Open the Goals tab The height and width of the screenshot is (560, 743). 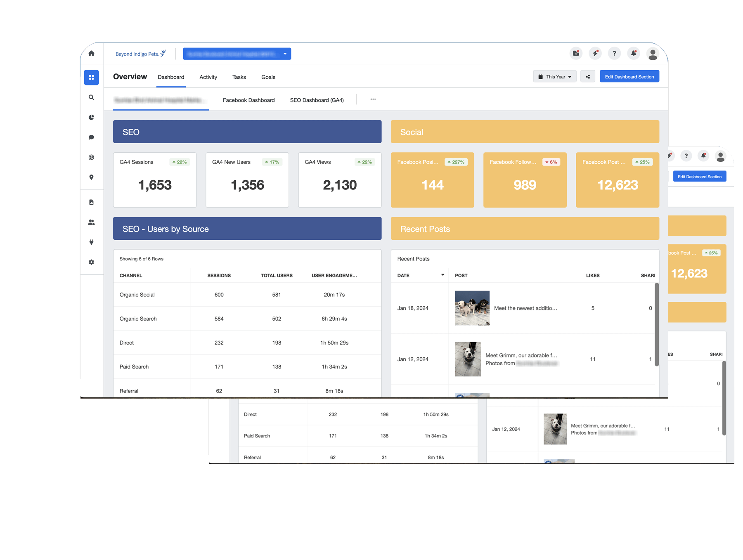click(x=268, y=77)
